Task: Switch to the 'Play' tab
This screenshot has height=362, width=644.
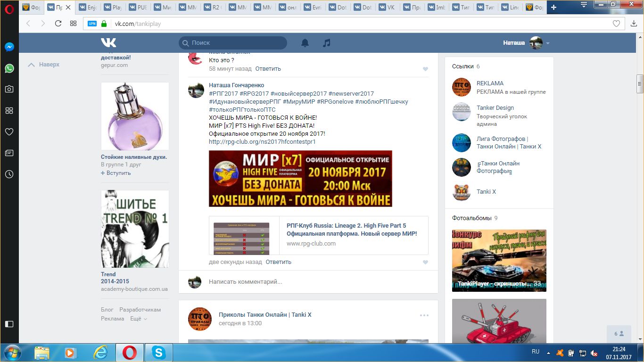Action: (112, 8)
